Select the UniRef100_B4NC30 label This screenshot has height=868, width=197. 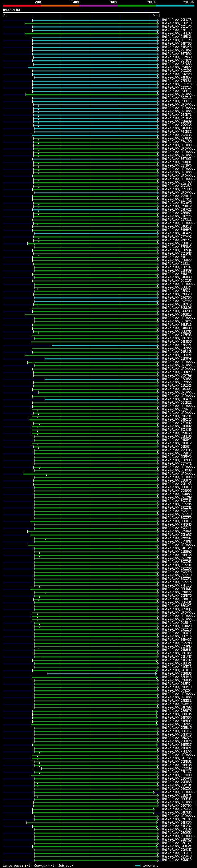[176, 823]
